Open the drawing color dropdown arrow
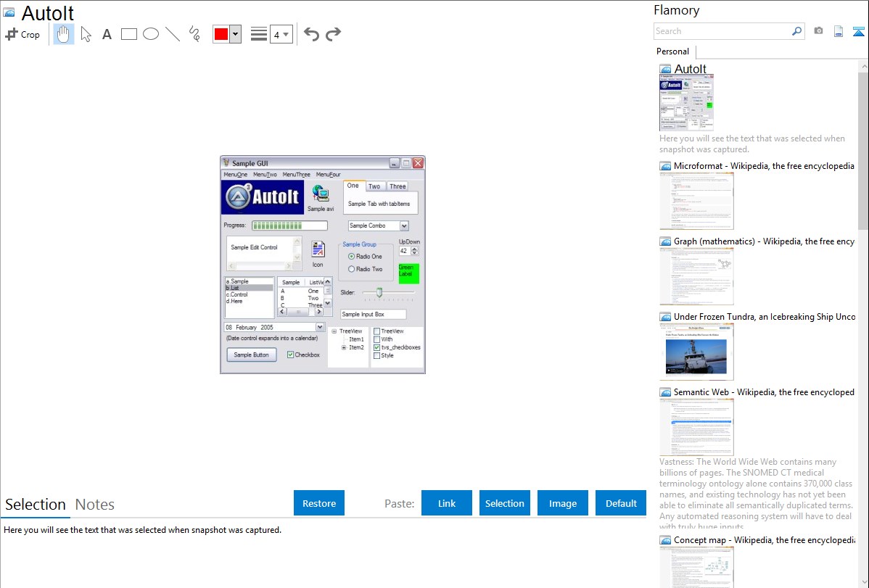 click(x=235, y=34)
